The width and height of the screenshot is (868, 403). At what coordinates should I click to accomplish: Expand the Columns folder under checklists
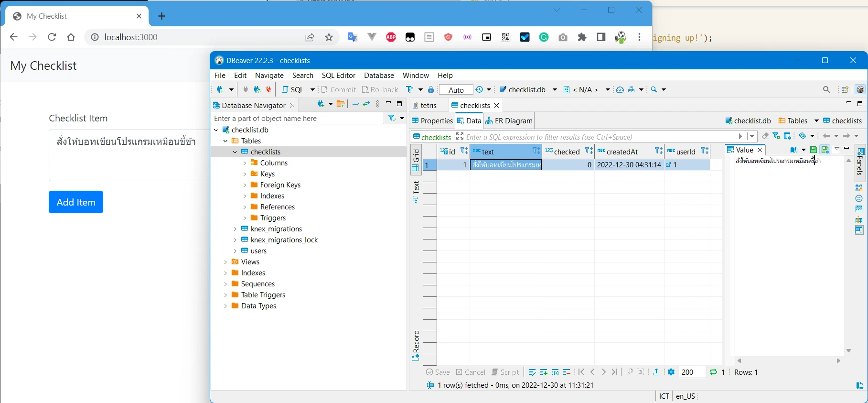[x=245, y=163]
